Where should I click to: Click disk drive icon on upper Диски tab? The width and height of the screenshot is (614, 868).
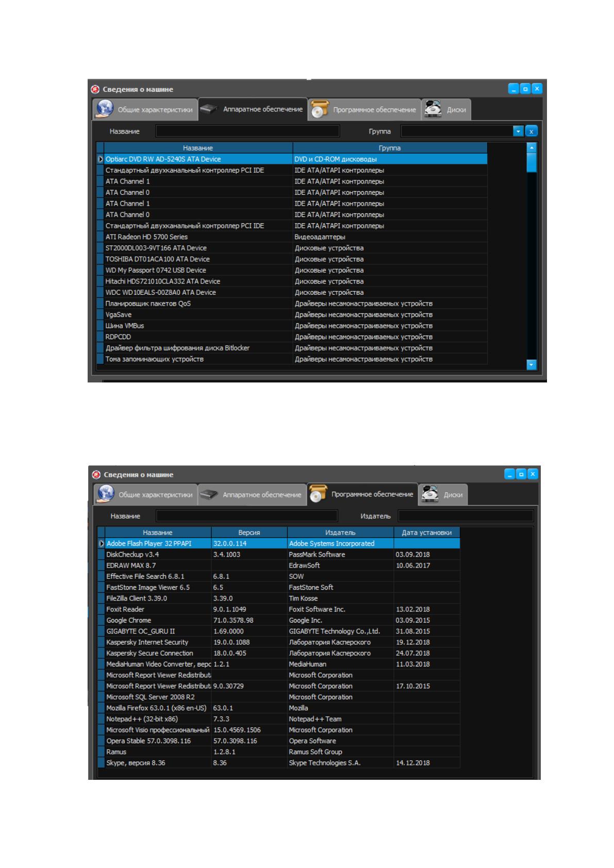pyautogui.click(x=433, y=109)
